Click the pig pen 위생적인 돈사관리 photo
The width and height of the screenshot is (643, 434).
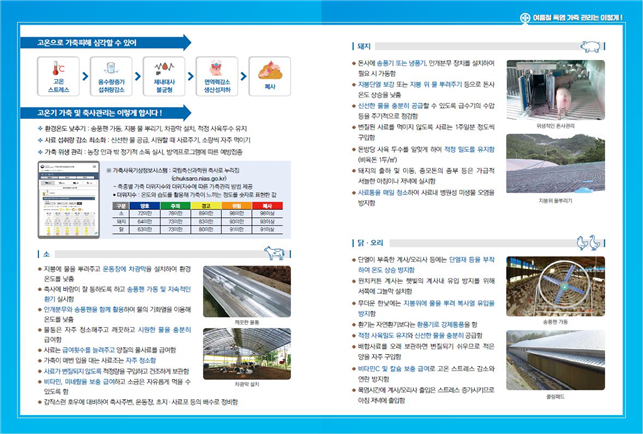point(556,90)
